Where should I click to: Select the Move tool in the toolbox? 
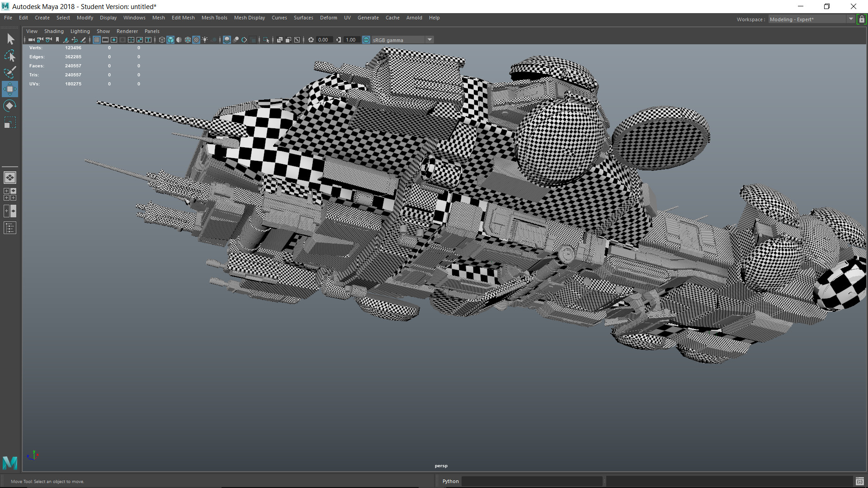point(10,89)
